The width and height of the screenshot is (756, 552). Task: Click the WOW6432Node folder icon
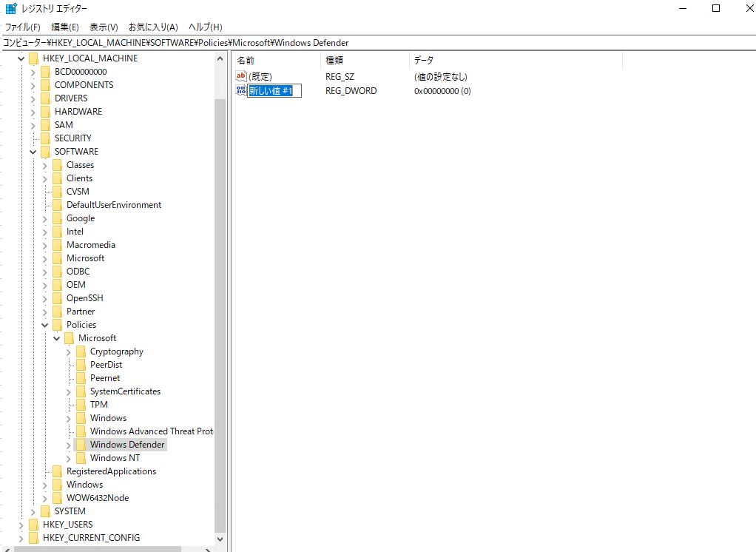(x=58, y=498)
